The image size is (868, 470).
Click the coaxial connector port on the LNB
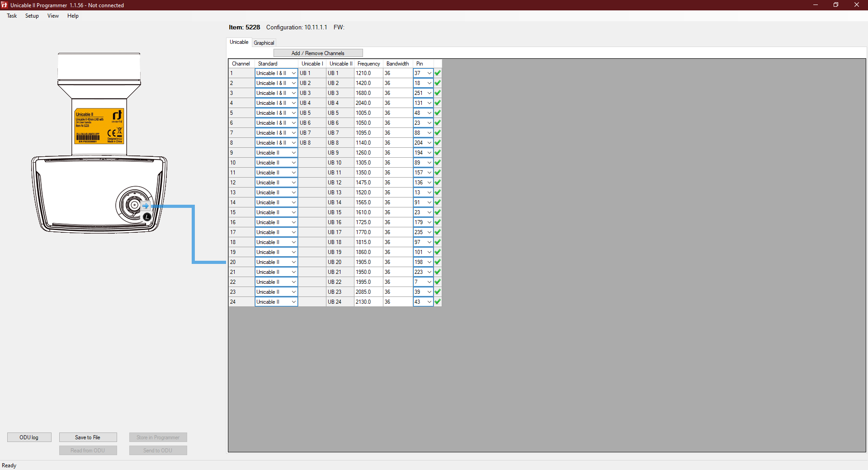[x=134, y=205]
